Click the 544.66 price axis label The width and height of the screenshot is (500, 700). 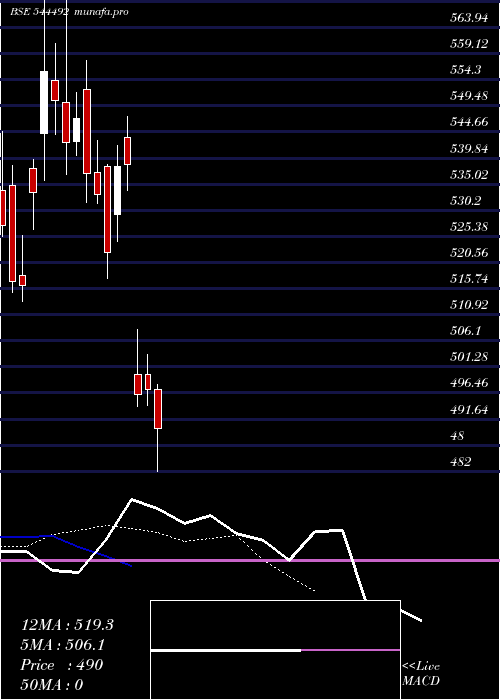coord(469,122)
